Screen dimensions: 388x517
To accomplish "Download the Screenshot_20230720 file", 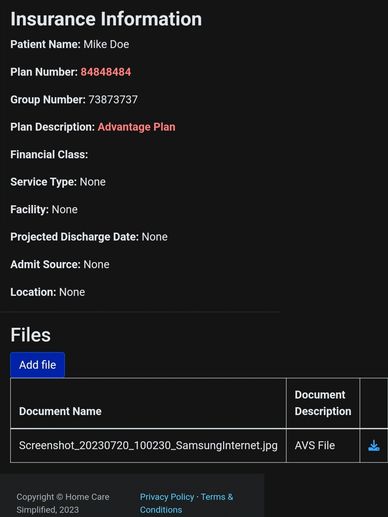I will 374,446.
